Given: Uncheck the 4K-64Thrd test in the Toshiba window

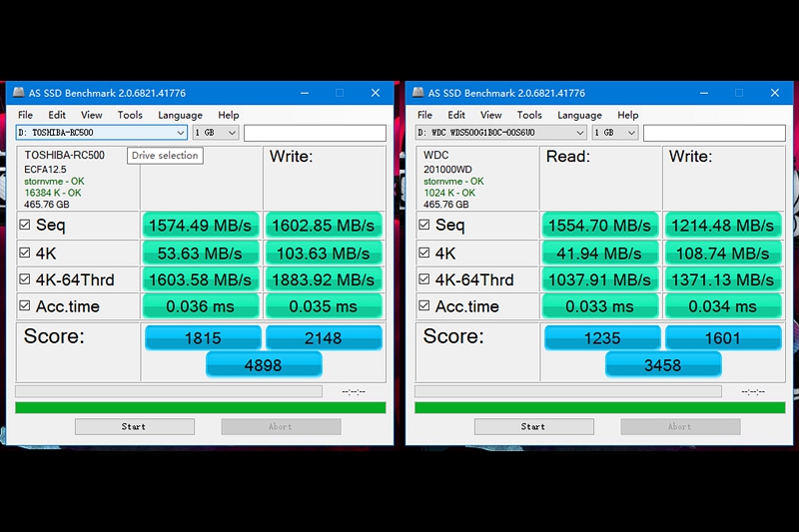Looking at the screenshot, I should [24, 279].
